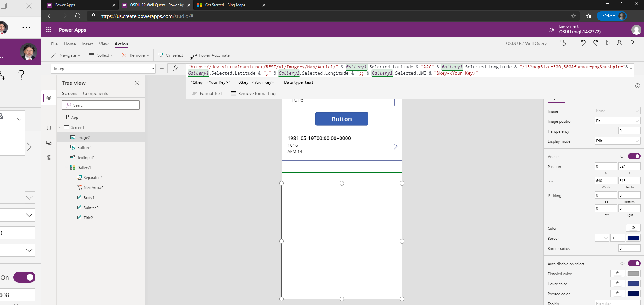Collapse the Screen1 tree node
The image size is (644, 305).
(x=60, y=127)
